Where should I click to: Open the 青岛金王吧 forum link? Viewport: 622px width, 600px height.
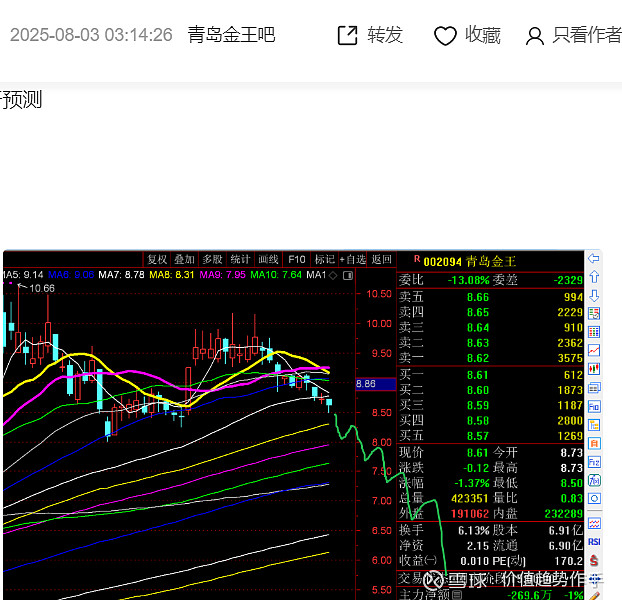(x=231, y=35)
